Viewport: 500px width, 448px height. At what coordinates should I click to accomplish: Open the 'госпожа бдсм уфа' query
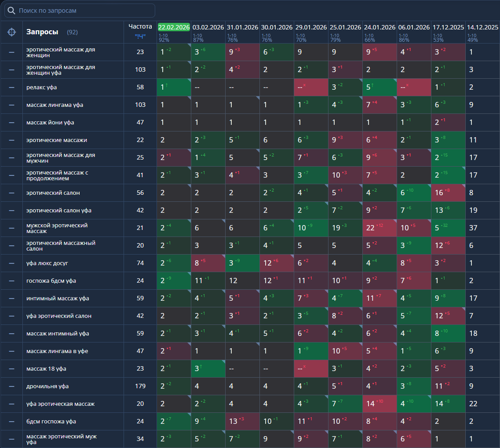coord(51,281)
